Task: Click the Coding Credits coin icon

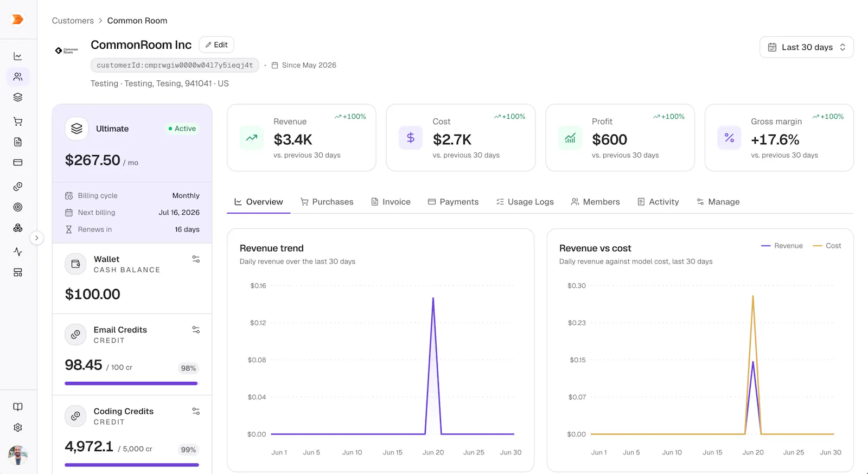Action: coord(75,416)
